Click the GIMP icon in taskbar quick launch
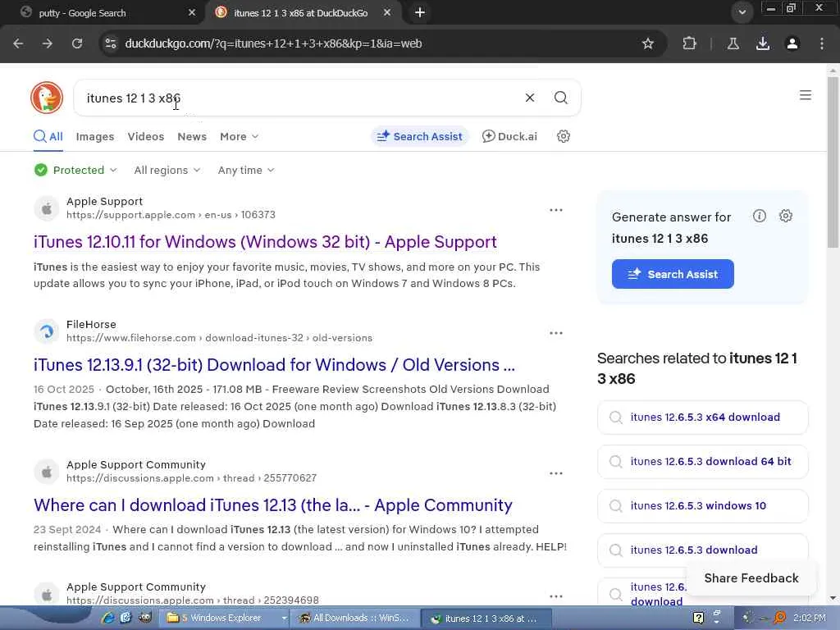The image size is (840, 630). tap(145, 618)
